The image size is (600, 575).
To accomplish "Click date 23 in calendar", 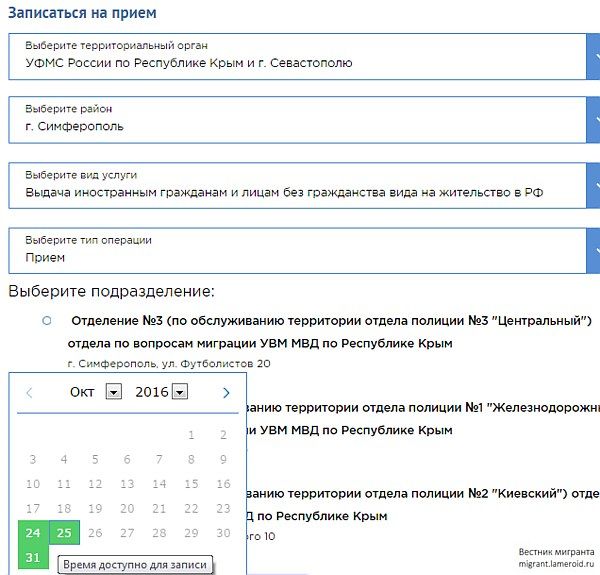I will click(223, 508).
